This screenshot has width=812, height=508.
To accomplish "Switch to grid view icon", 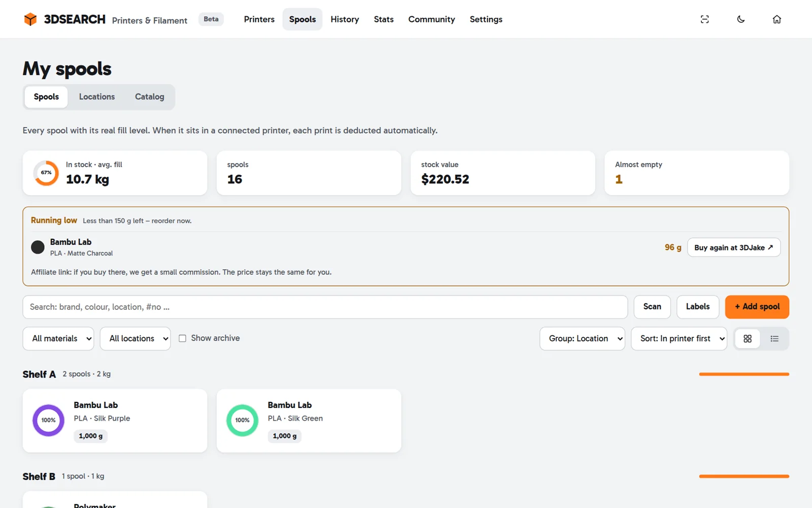I will pos(748,339).
